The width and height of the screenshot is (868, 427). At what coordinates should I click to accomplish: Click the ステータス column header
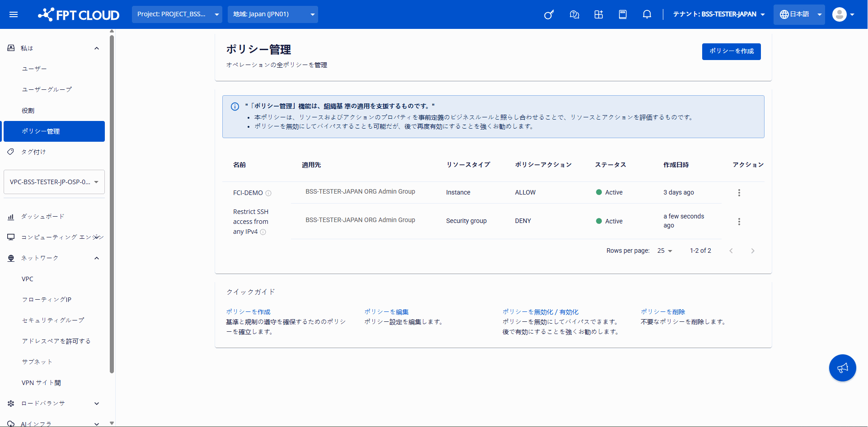pyautogui.click(x=610, y=165)
